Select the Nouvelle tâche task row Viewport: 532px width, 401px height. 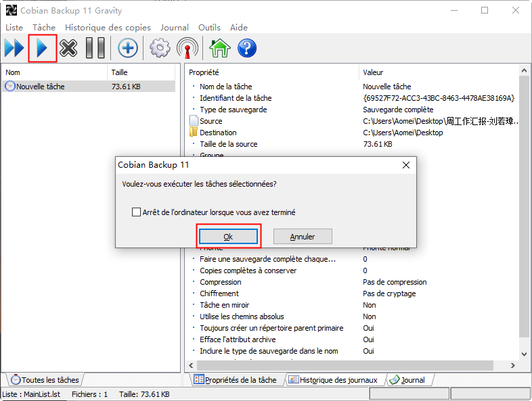89,87
